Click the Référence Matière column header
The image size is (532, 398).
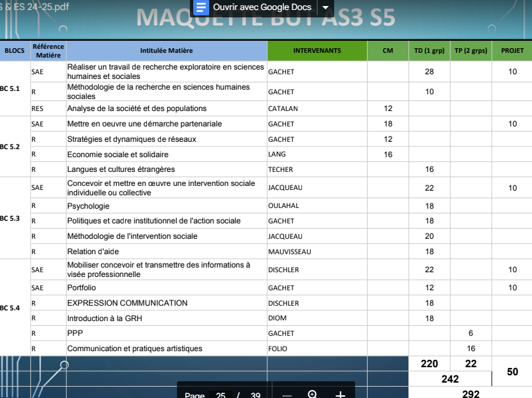click(48, 51)
